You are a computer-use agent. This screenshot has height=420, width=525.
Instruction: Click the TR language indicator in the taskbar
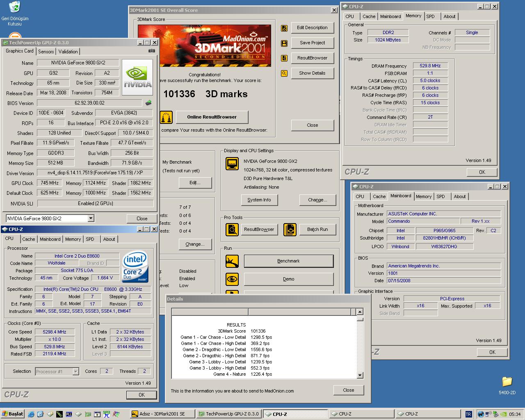468,414
